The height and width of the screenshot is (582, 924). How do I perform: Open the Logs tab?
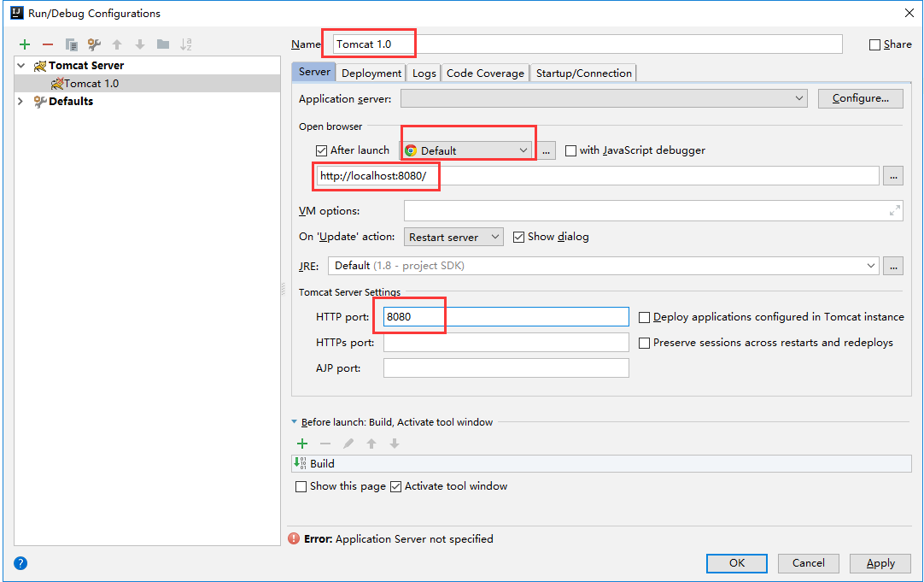[424, 73]
